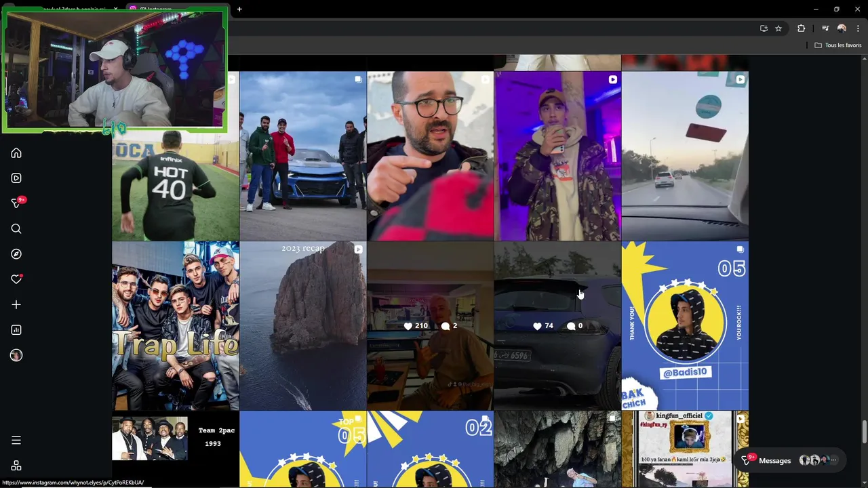
Task: Open the media controls icon in Chrome toolbar
Action: tap(825, 28)
